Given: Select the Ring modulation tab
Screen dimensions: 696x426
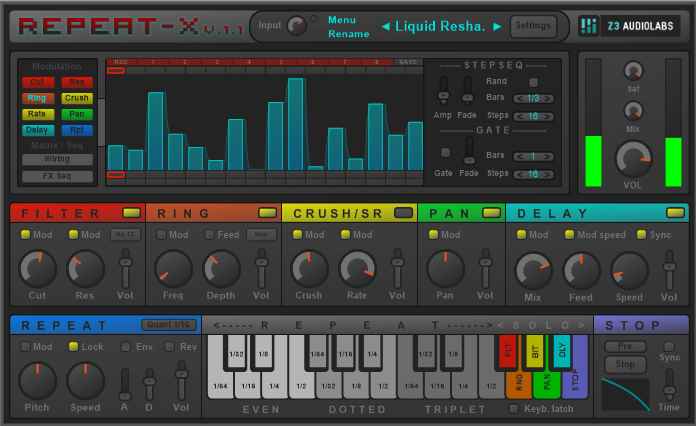Looking at the screenshot, I should coord(38,98).
